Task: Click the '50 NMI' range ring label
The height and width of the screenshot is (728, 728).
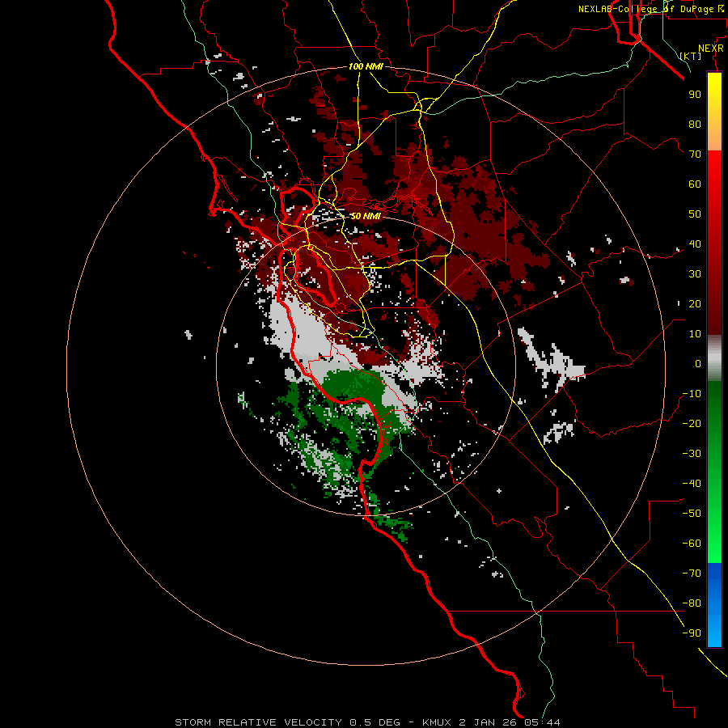Action: (366, 216)
